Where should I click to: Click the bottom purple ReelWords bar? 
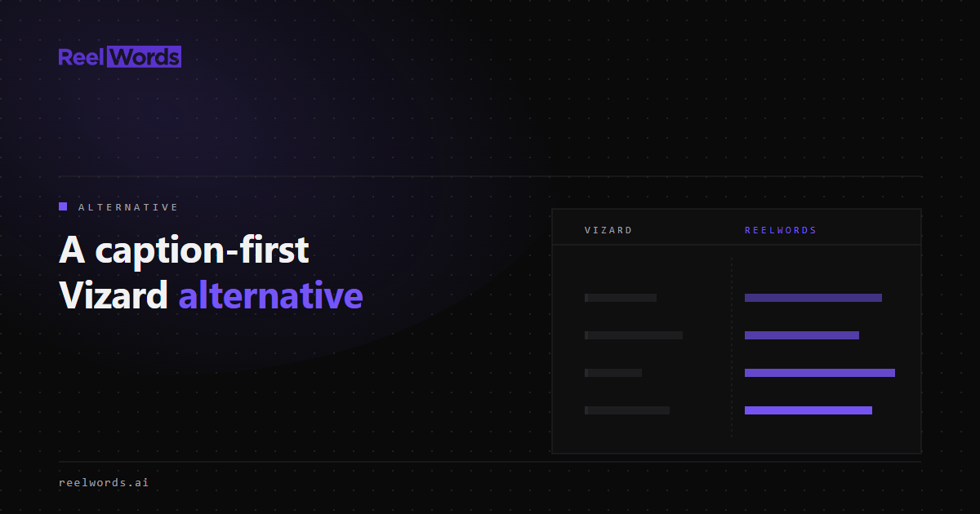pos(808,410)
